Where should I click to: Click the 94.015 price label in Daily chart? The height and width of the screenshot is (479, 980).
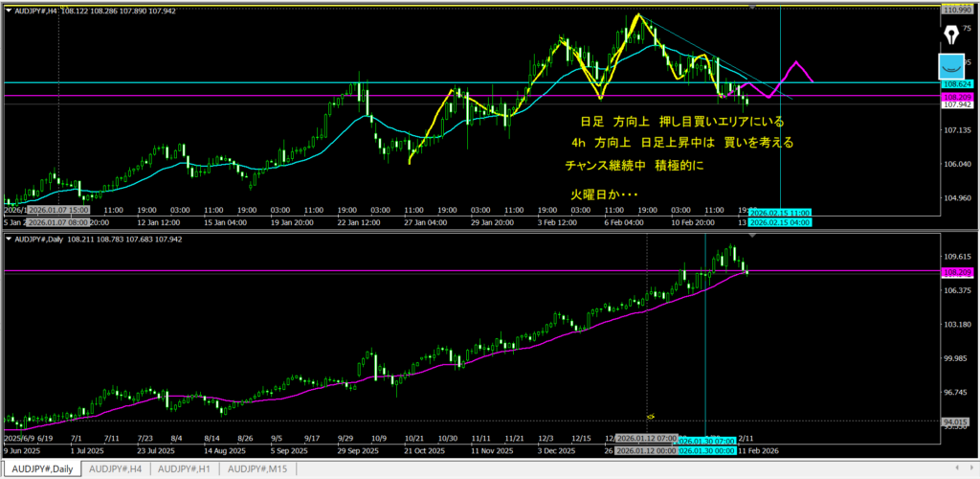click(957, 421)
